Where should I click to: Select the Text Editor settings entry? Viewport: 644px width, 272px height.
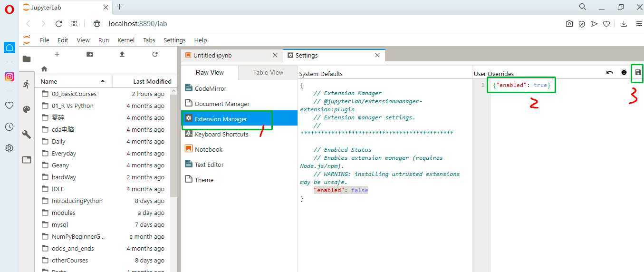pos(240,165)
